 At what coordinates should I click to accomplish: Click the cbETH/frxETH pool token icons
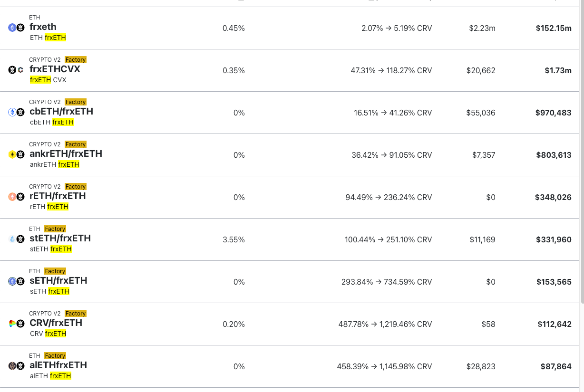click(x=16, y=112)
